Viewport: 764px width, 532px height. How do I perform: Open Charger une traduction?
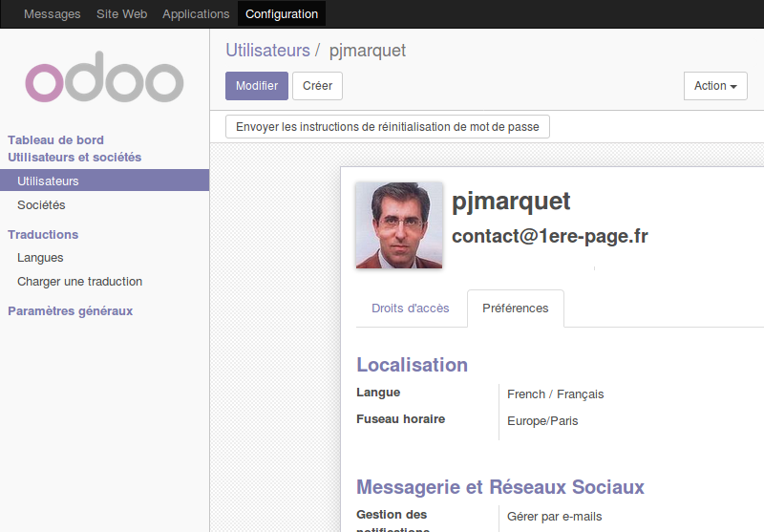point(80,282)
